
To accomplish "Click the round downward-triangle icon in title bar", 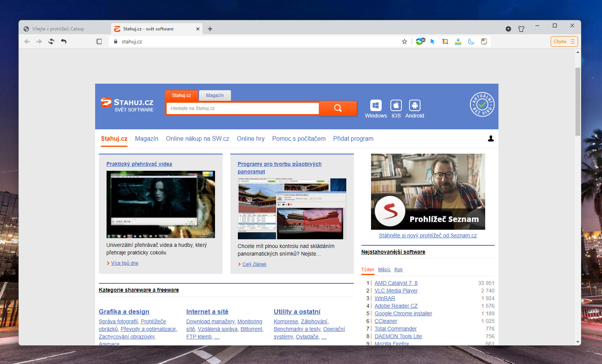I will click(x=508, y=29).
